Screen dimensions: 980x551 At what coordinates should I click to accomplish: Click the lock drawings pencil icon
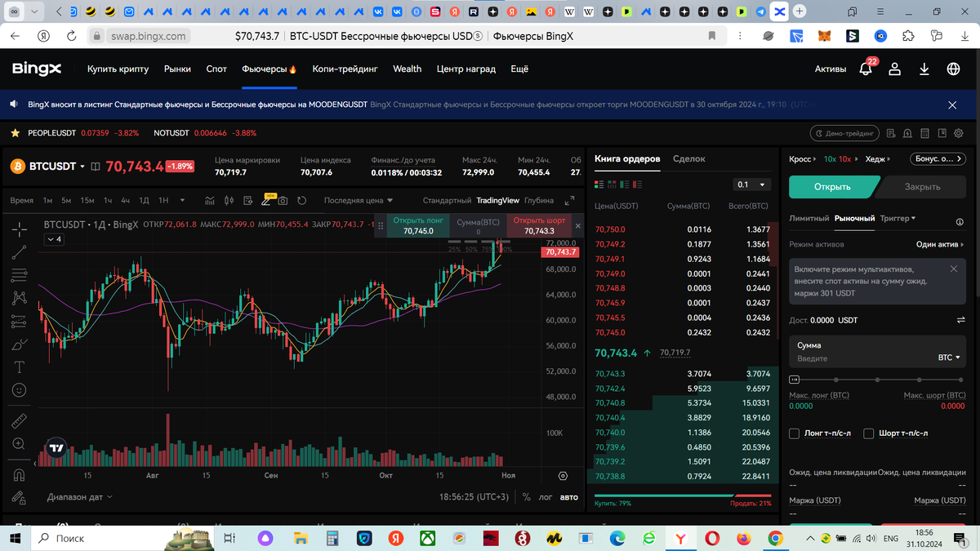click(20, 497)
